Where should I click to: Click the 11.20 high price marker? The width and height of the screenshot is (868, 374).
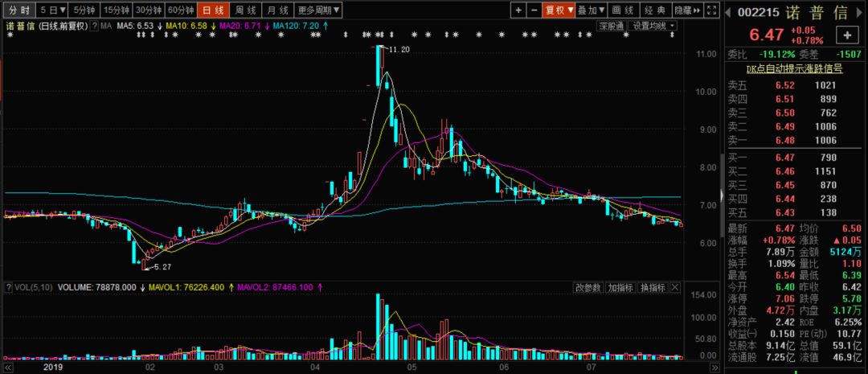(399, 50)
